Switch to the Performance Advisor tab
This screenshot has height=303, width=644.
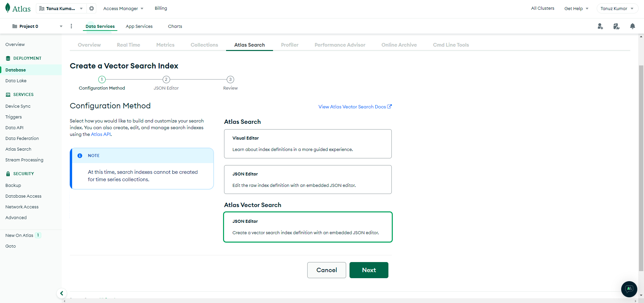point(340,45)
